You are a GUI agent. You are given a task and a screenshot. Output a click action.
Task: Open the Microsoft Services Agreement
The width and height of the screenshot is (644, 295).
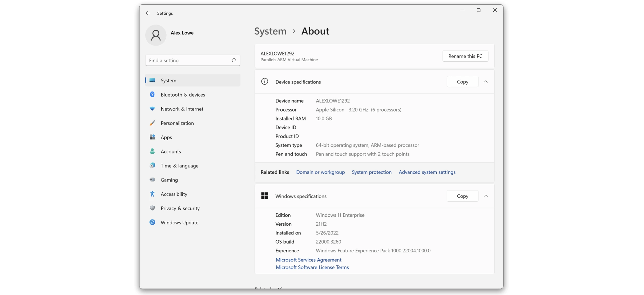pos(308,260)
